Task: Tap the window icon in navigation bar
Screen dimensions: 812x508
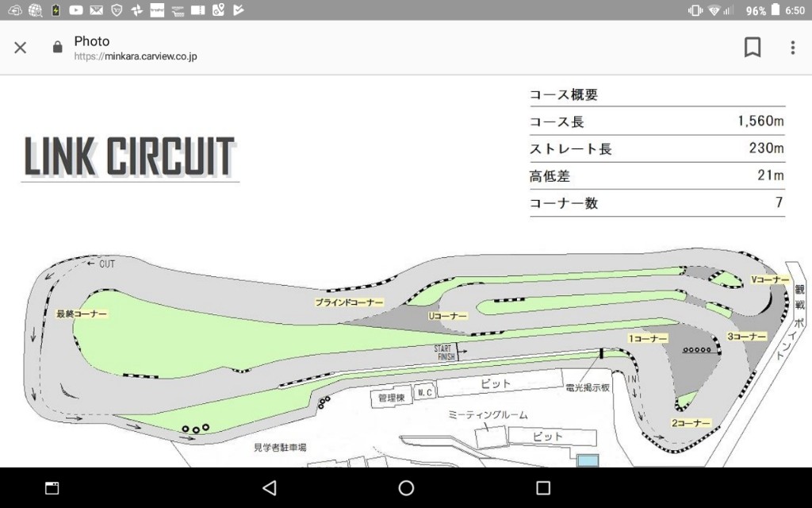Action: click(x=52, y=488)
